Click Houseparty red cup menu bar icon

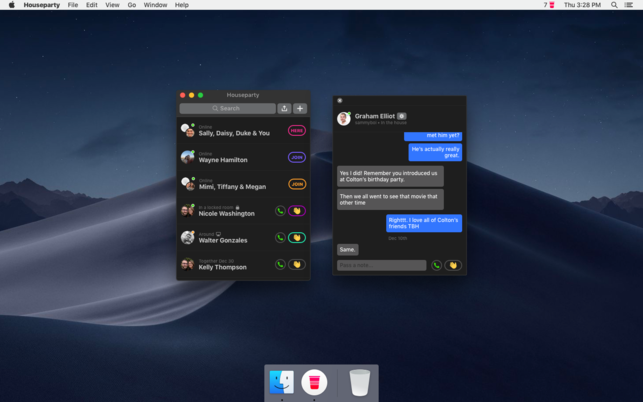click(552, 5)
